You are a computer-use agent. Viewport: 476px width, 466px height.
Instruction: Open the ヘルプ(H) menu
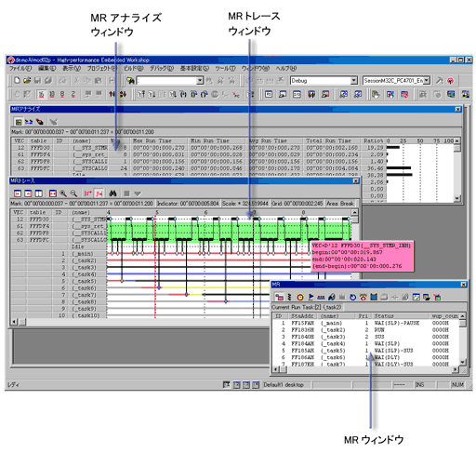(x=286, y=69)
